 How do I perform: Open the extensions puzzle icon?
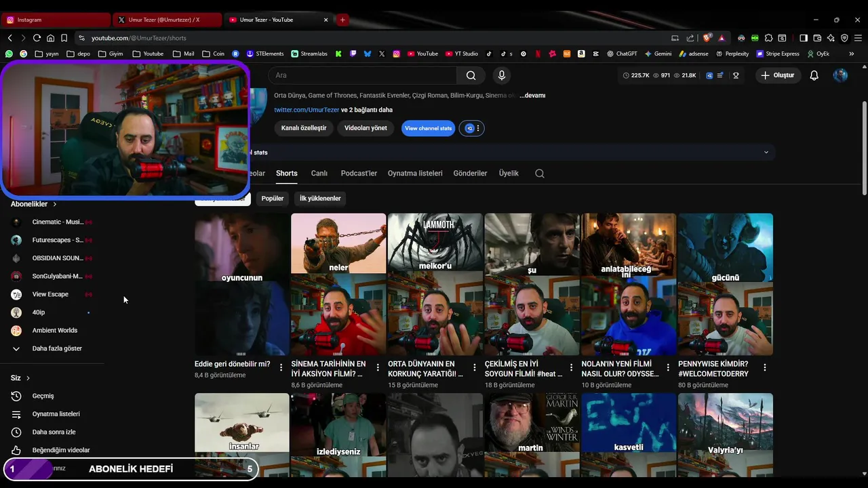tap(768, 38)
